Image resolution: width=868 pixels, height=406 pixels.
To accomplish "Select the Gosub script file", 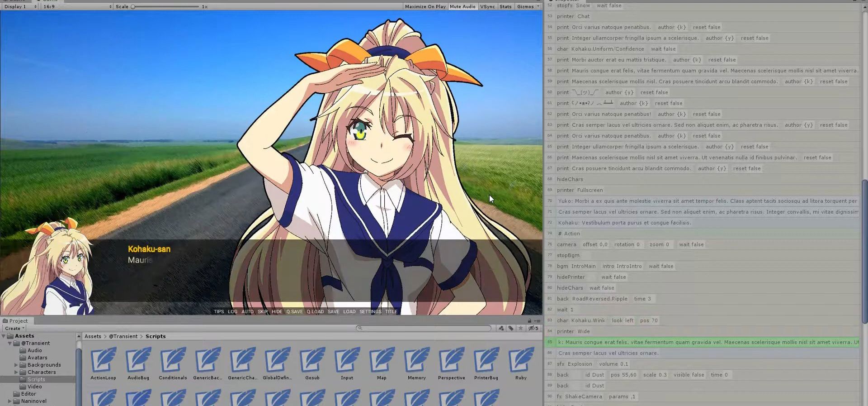I will pos(312,361).
